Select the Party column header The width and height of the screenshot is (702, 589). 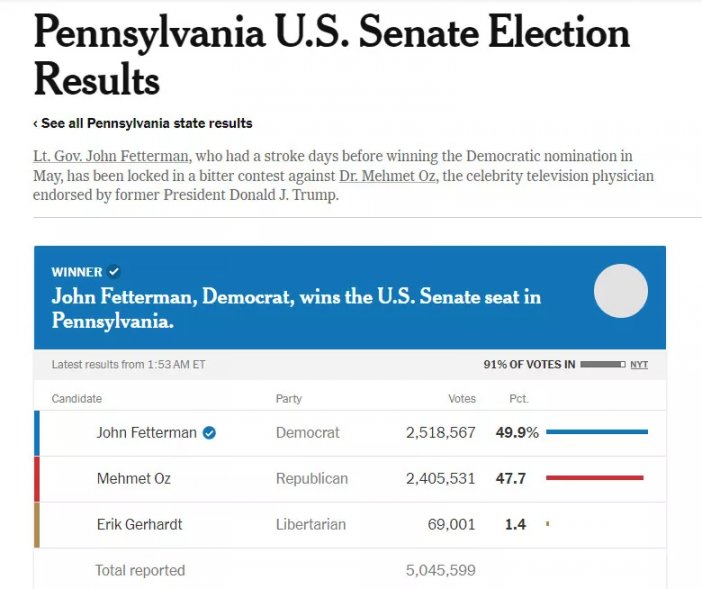(289, 399)
